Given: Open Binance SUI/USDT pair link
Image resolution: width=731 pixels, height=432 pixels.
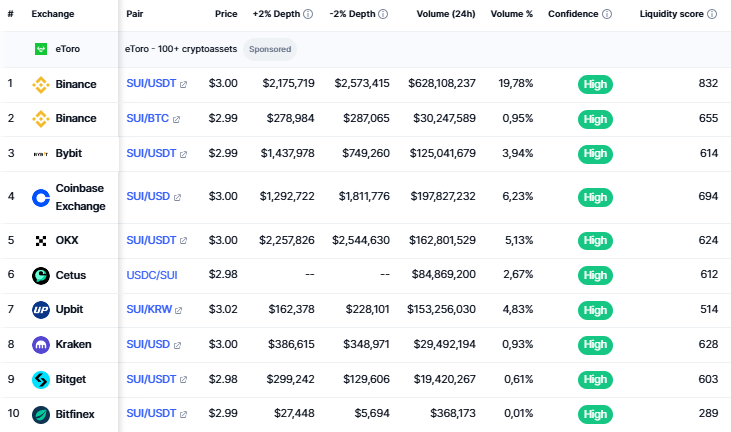Looking at the screenshot, I should coord(151,83).
